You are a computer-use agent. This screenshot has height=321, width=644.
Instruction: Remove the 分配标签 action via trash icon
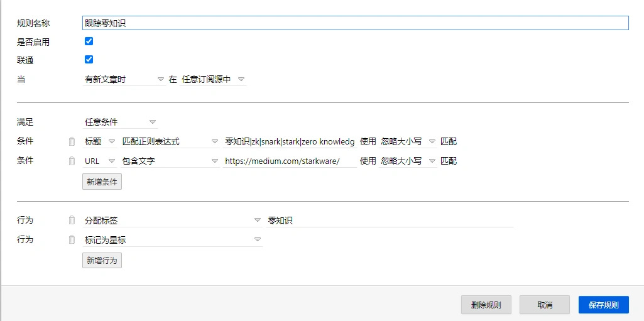coord(72,220)
